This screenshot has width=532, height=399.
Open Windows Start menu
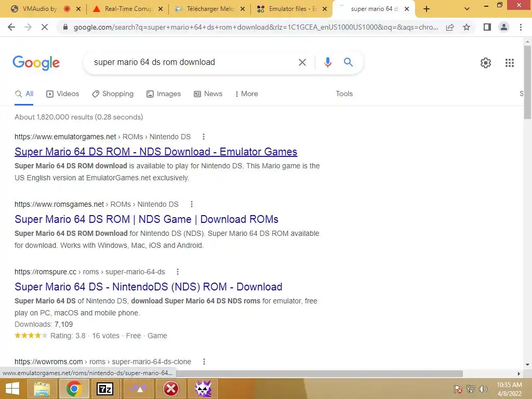(x=12, y=389)
